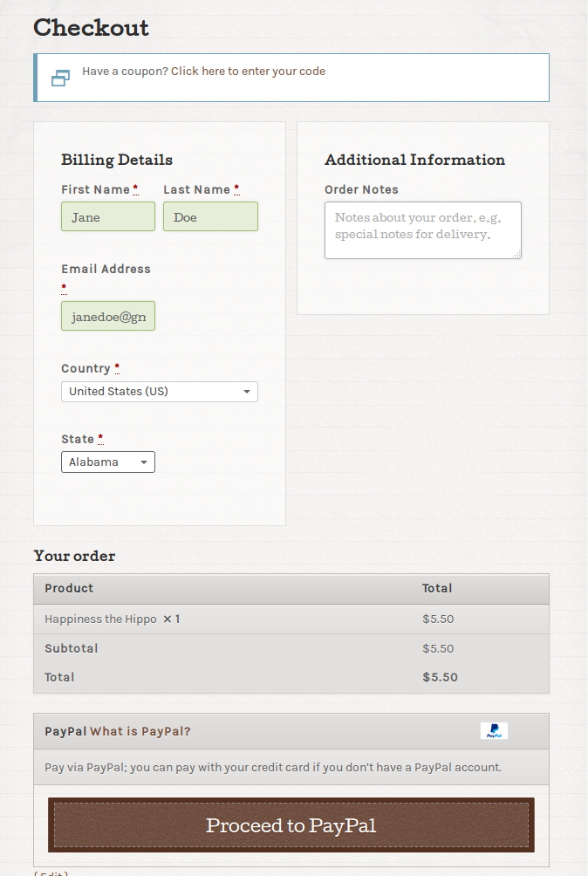This screenshot has width=588, height=876.
Task: Focus the Email Address input field
Action: pos(108,316)
